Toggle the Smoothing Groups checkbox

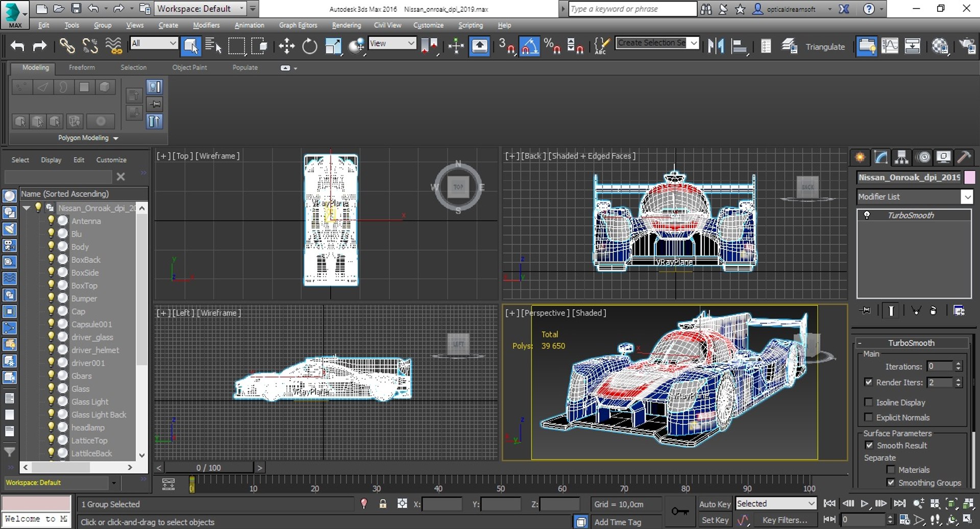click(891, 482)
